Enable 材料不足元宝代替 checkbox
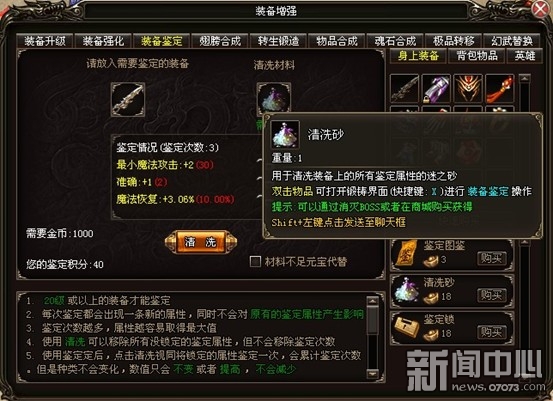The width and height of the screenshot is (553, 401). click(x=255, y=262)
